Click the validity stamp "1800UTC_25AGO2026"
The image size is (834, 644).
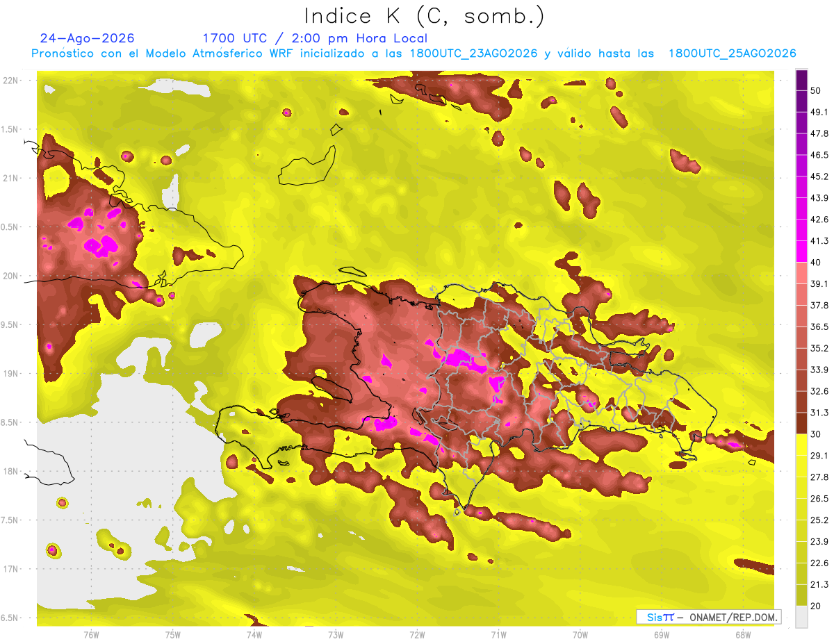click(x=732, y=53)
